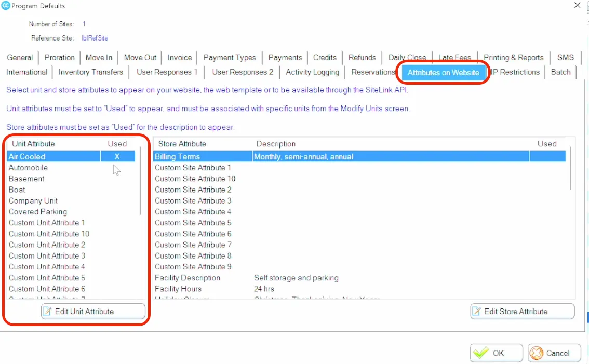The width and height of the screenshot is (589, 364).
Task: Select the Facility Description store attribute
Action: click(359, 278)
